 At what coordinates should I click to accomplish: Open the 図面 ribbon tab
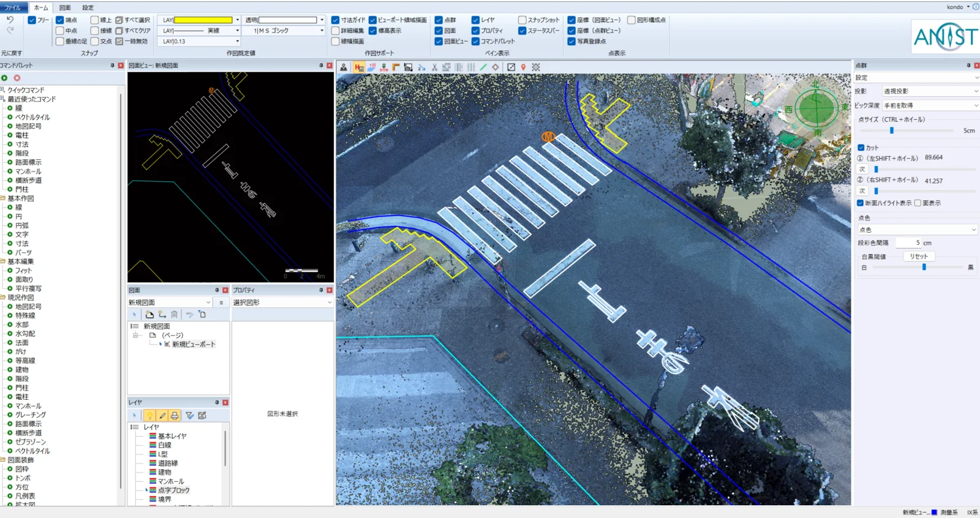(x=65, y=7)
